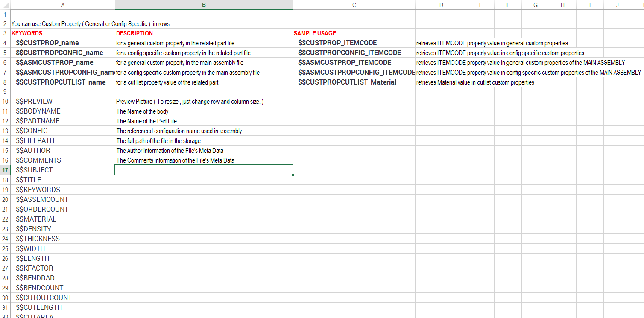The image size is (644, 318).
Task: Click the $$KFACTOR keyword cell
Action: click(x=63, y=268)
